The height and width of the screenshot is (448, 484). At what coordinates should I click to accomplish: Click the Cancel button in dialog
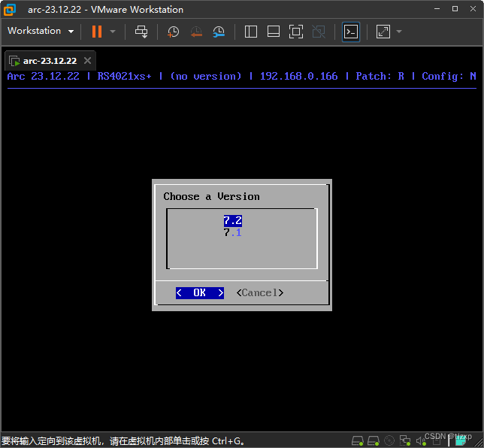pos(260,292)
